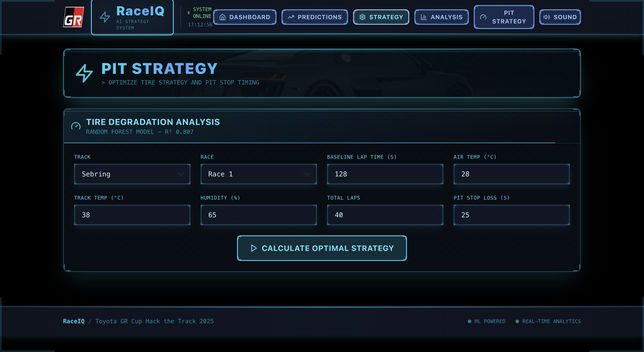644x352 pixels.
Task: Click the play icon on Calculate button
Action: coord(254,248)
